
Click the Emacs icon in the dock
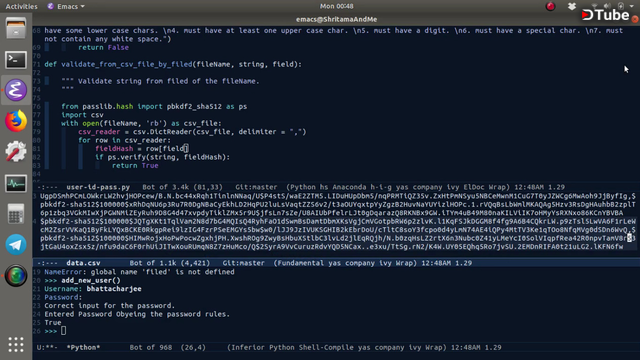16,90
